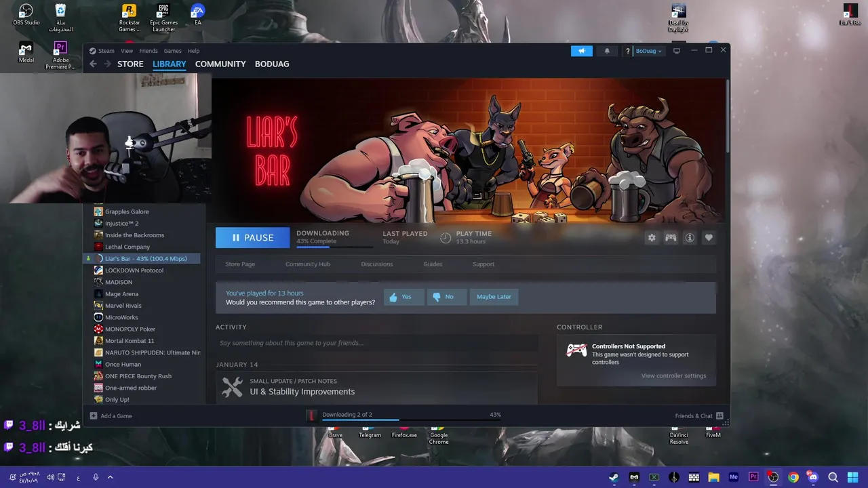This screenshot has height=488, width=868.
Task: Click the activity comment input field
Action: [x=376, y=343]
